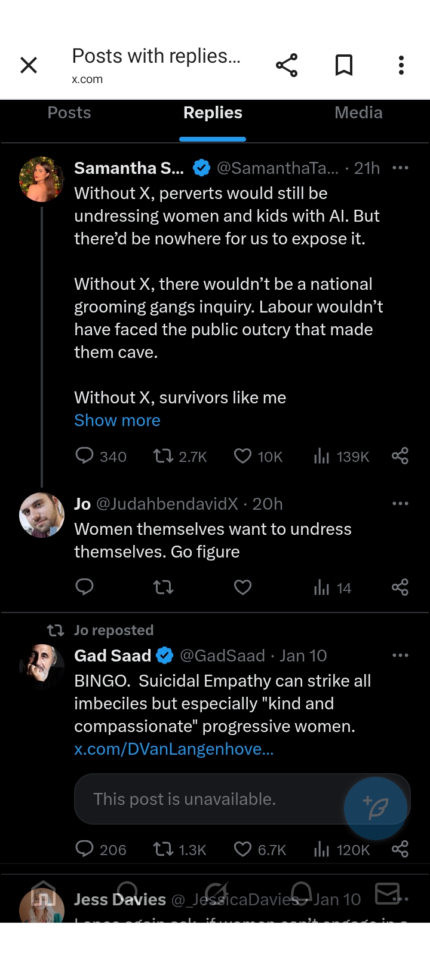Like Samantha's post with 10K likes
This screenshot has width=430, height=980.
pos(242,457)
